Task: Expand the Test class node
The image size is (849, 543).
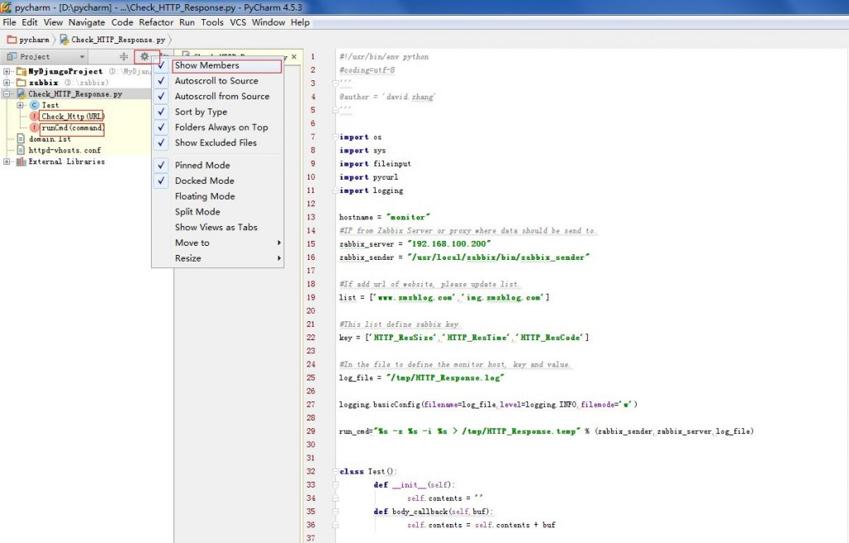Action: [21, 105]
